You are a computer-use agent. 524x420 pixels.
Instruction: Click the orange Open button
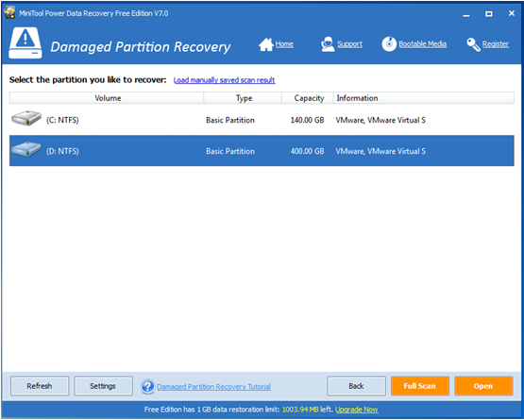pyautogui.click(x=483, y=386)
